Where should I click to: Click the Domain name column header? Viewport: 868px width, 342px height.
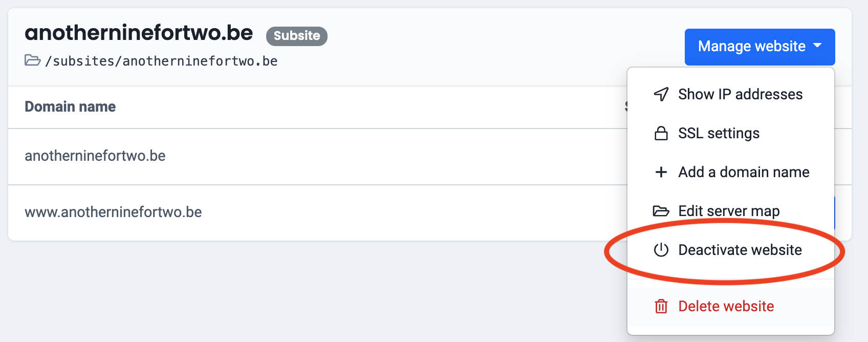[70, 106]
